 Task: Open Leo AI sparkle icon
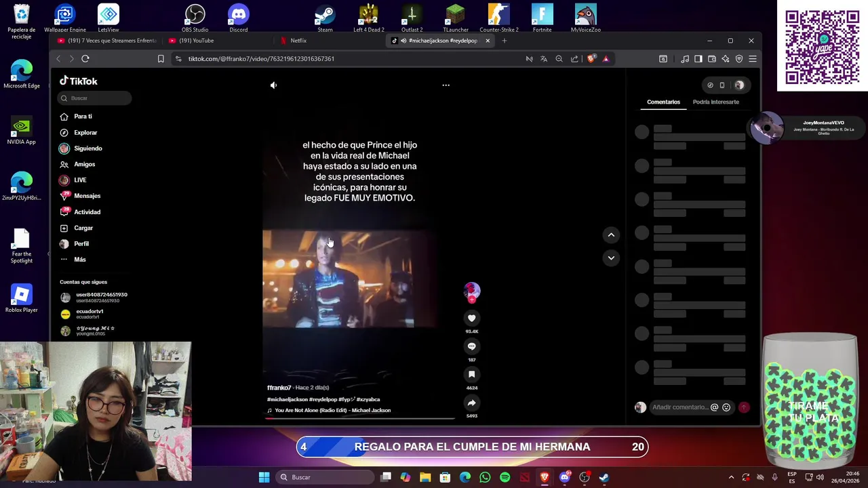(726, 59)
